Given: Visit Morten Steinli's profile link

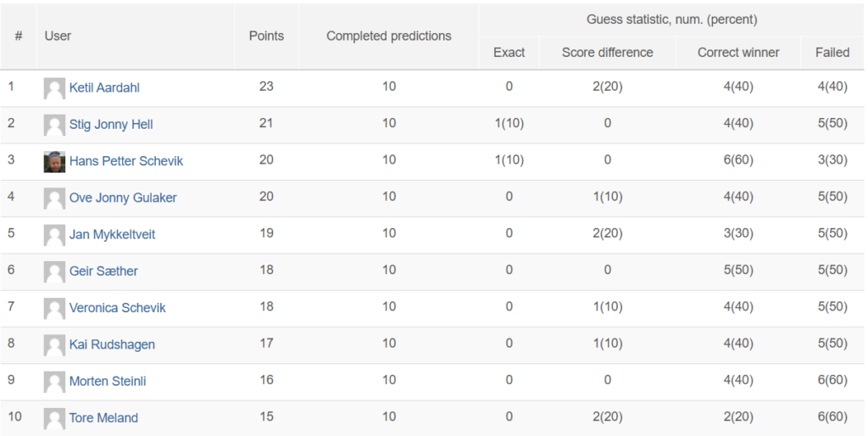Looking at the screenshot, I should 108,381.
